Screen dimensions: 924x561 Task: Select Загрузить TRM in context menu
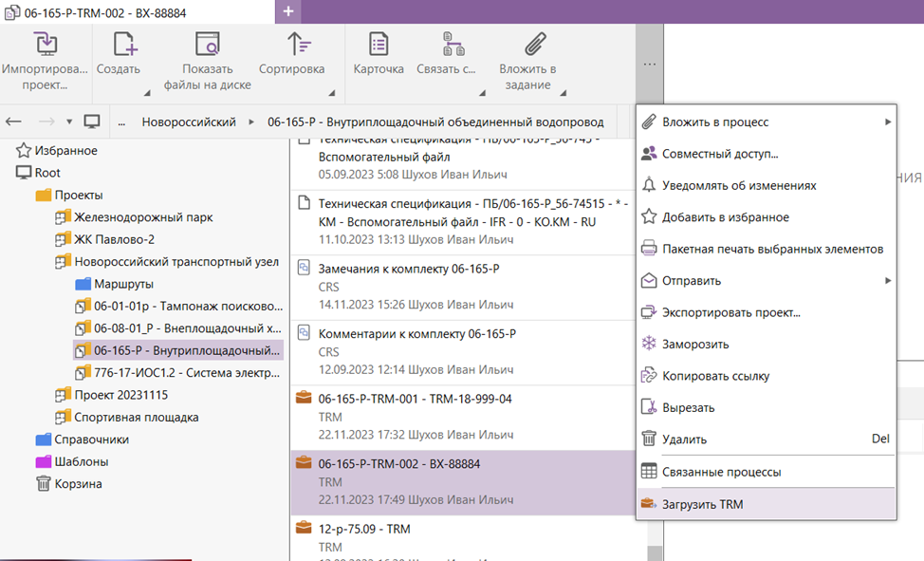[767, 504]
